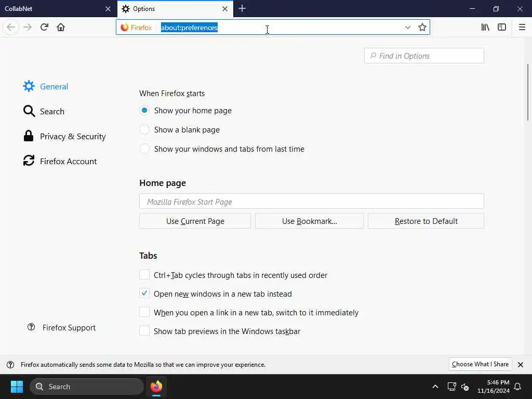Click the 'When Firefox starts' label
This screenshot has width=532, height=399.
click(172, 94)
